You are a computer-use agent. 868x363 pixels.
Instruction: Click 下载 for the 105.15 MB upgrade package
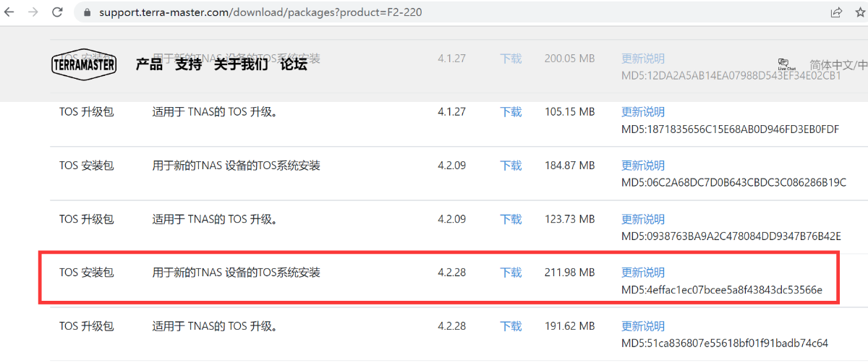tap(511, 112)
